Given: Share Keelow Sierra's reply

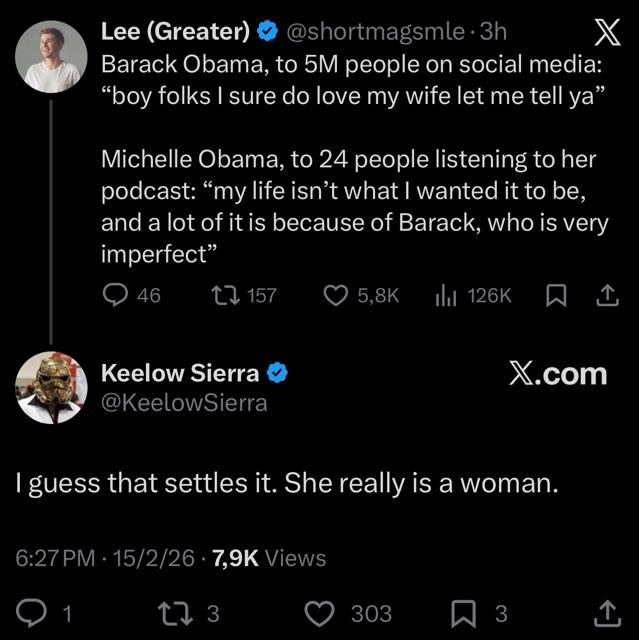Looking at the screenshot, I should coord(605,612).
